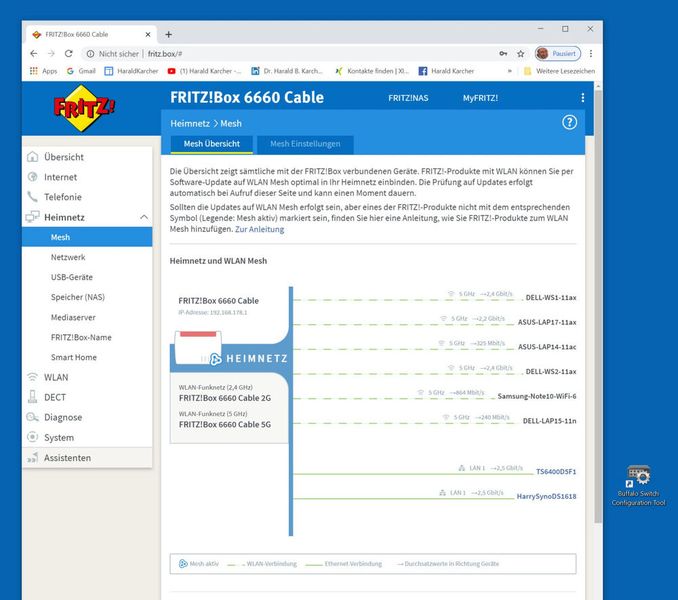Click the FRITZ! logo
This screenshot has width=678, height=600.
pyautogui.click(x=84, y=108)
